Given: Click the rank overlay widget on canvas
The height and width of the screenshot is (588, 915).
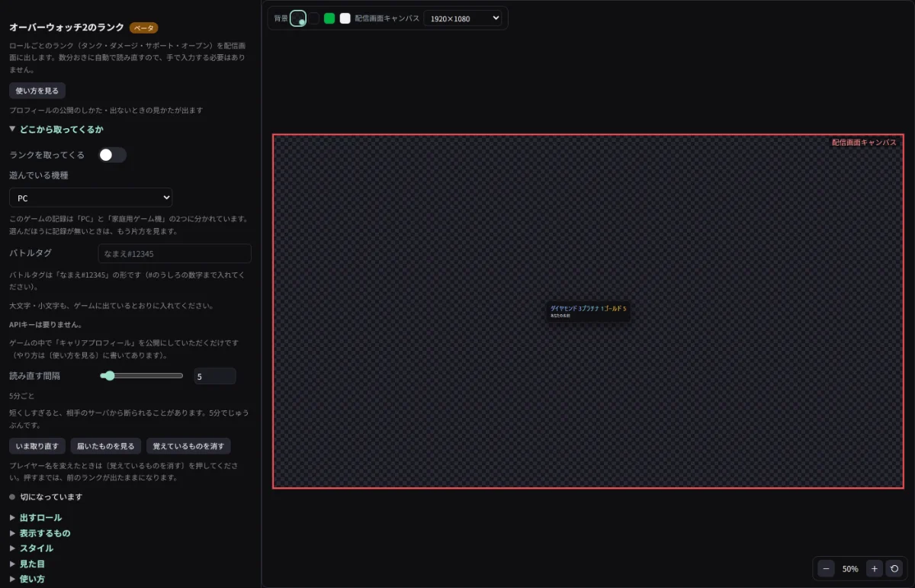Looking at the screenshot, I should coord(588,311).
